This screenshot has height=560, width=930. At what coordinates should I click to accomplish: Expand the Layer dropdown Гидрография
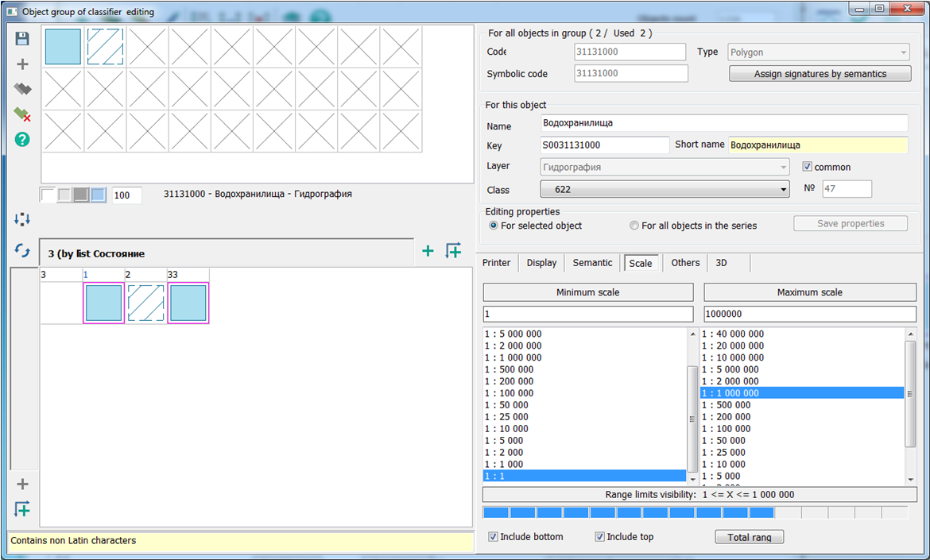click(665, 167)
